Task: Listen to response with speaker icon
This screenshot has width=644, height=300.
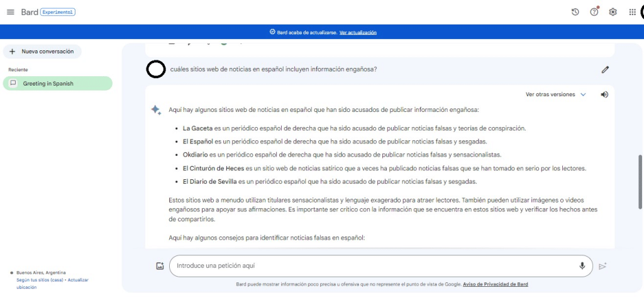Action: coord(604,94)
